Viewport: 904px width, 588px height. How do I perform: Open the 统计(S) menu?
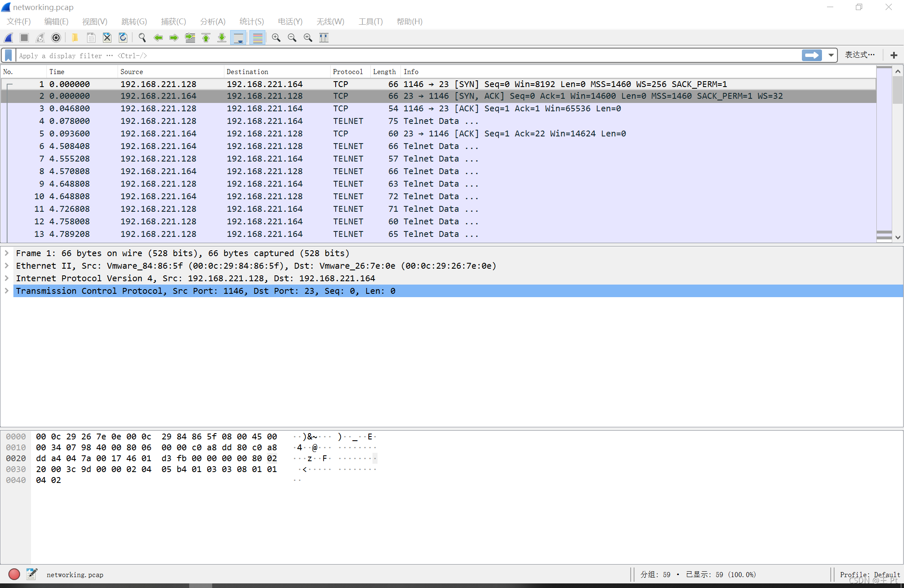tap(251, 21)
